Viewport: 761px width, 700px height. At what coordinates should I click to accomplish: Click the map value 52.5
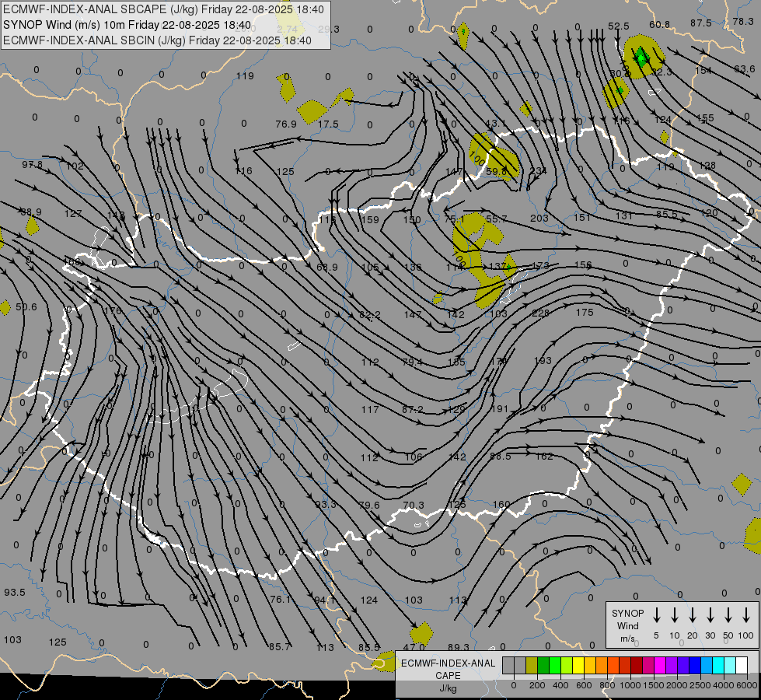tap(618, 26)
